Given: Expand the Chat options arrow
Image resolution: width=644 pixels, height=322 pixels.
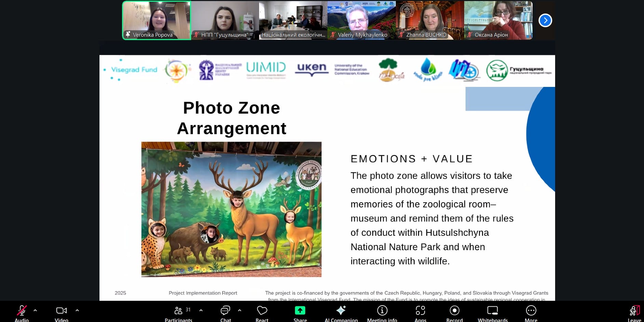Looking at the screenshot, I should 240,310.
